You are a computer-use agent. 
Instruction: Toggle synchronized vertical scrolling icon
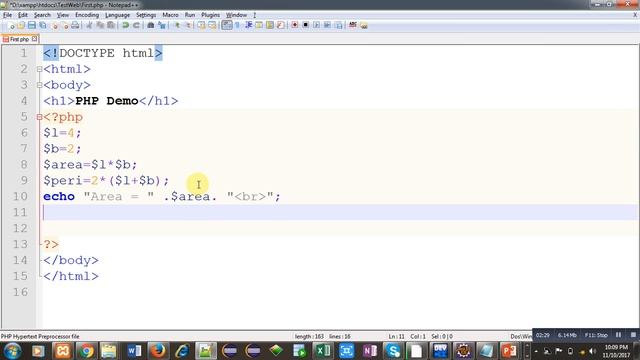[201, 25]
